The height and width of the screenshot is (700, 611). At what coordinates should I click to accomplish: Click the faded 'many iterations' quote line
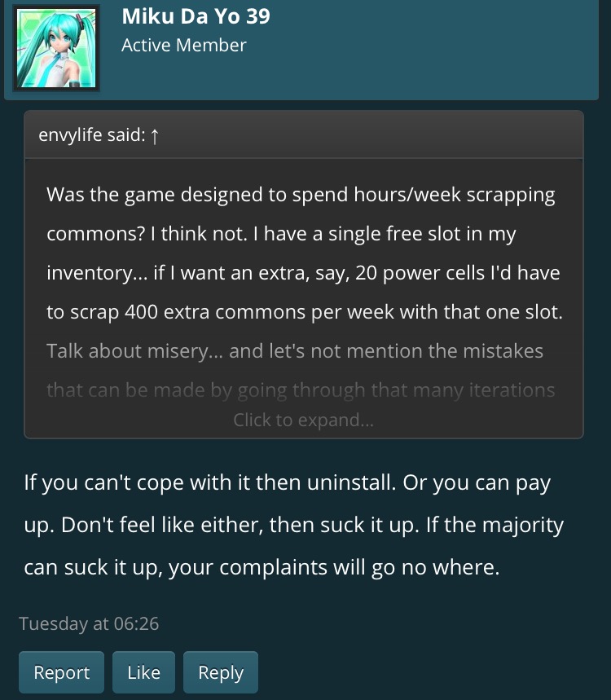[301, 390]
